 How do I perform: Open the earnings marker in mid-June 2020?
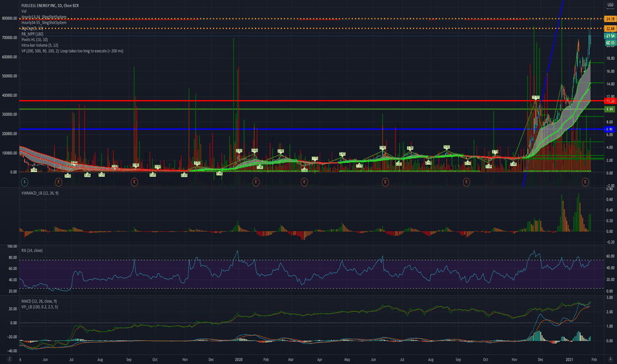click(x=385, y=182)
